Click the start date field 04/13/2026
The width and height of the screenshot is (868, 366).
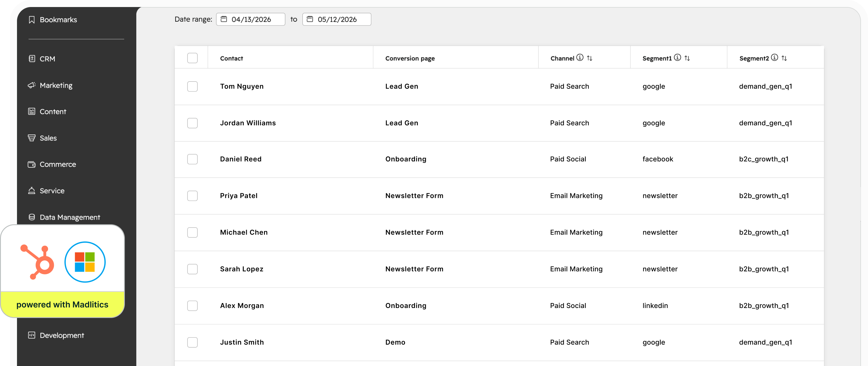pos(250,19)
